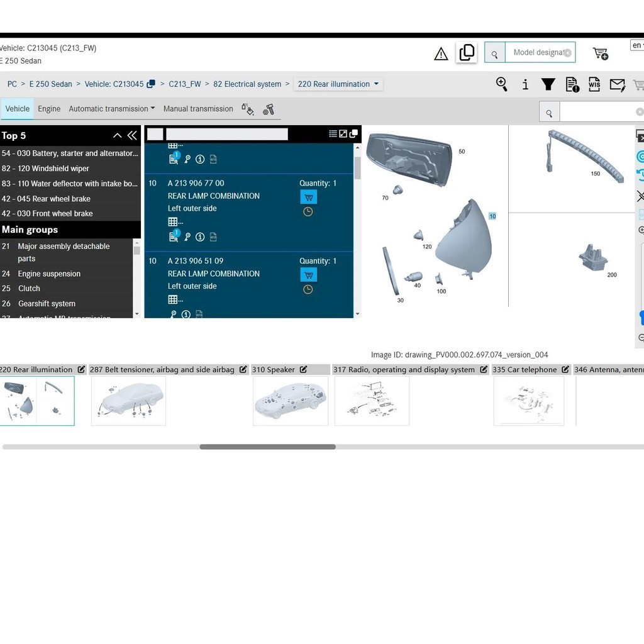Add A 213 906 77 00 to cart
This screenshot has width=644, height=644.
point(308,197)
